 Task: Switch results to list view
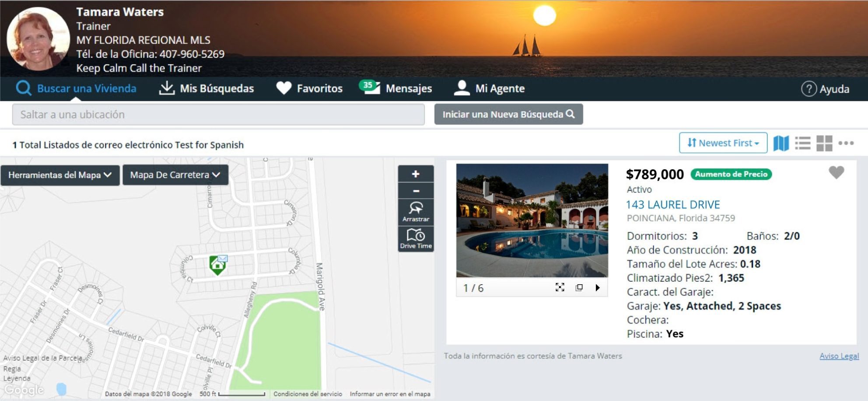804,142
